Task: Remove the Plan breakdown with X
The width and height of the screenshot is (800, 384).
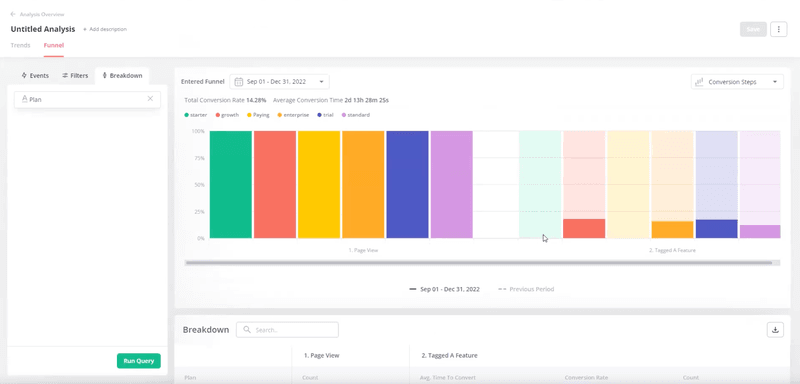Action: click(150, 99)
